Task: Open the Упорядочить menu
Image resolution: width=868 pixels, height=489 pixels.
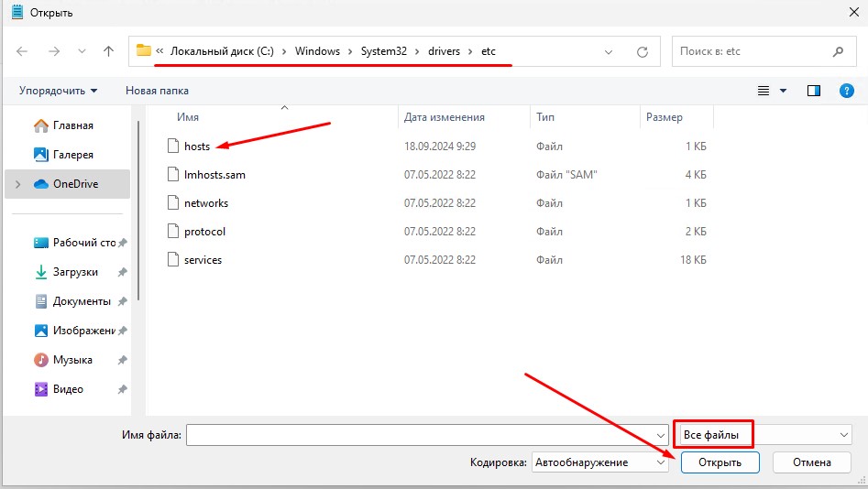Action: point(58,91)
